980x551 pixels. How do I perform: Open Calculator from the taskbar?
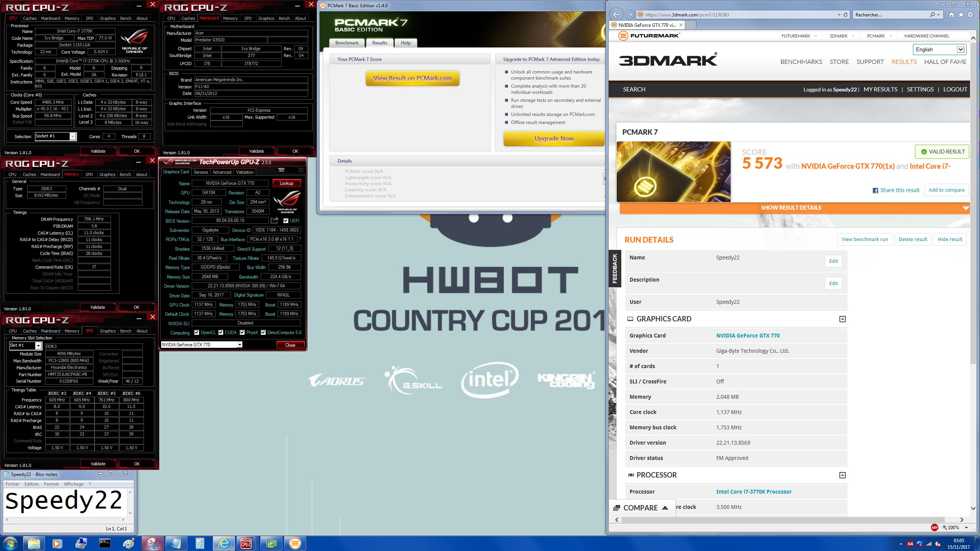[x=200, y=543]
